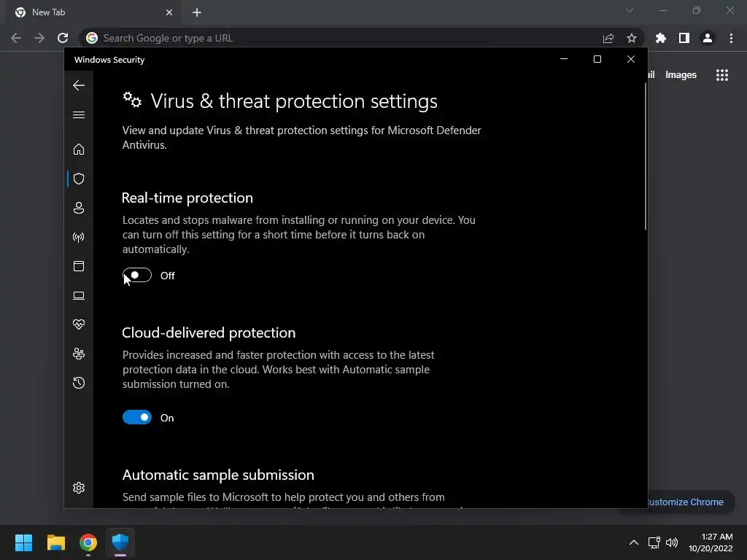Click Chrome's back navigation arrow
This screenshot has width=747, height=560.
tap(16, 38)
